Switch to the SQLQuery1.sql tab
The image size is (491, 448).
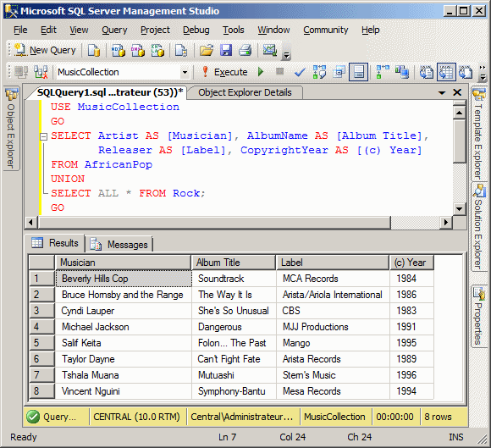pos(109,92)
